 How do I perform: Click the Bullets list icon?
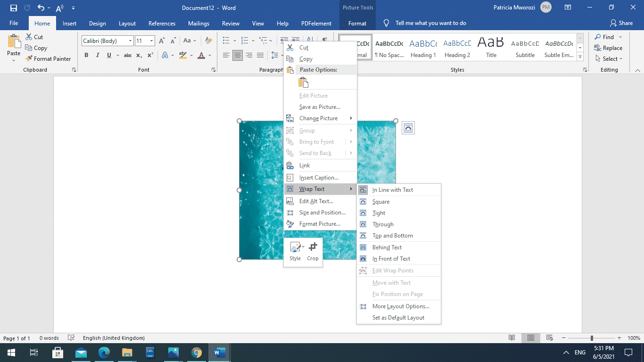pos(227,40)
